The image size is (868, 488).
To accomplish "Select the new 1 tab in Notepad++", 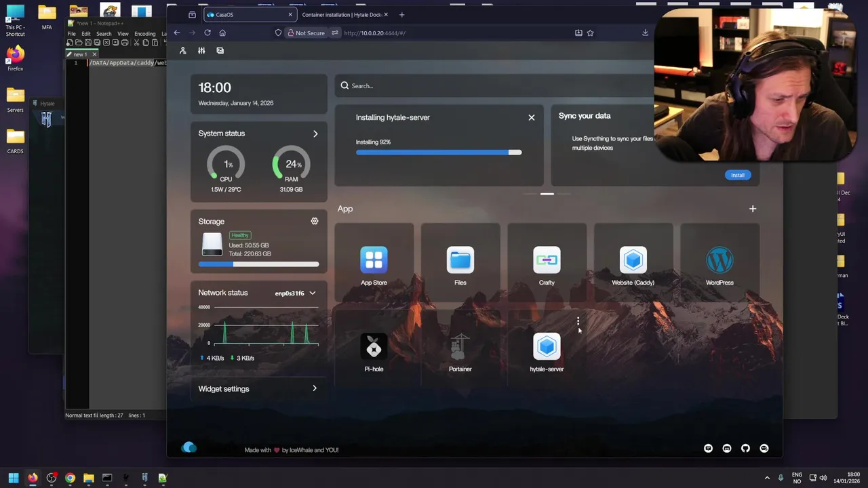I will click(81, 54).
